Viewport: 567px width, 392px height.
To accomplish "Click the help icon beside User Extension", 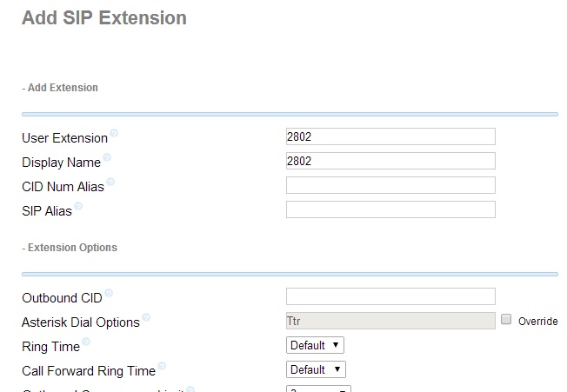I will 114,134.
